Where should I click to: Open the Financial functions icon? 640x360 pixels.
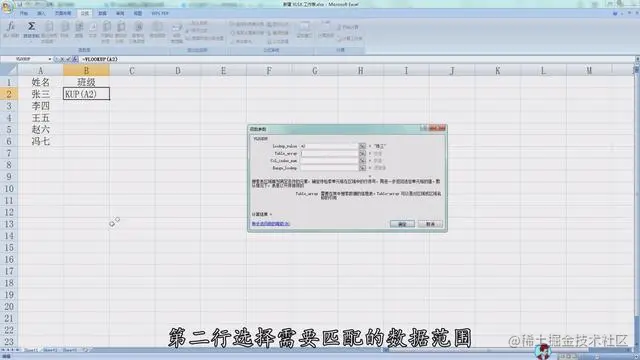coord(64,27)
